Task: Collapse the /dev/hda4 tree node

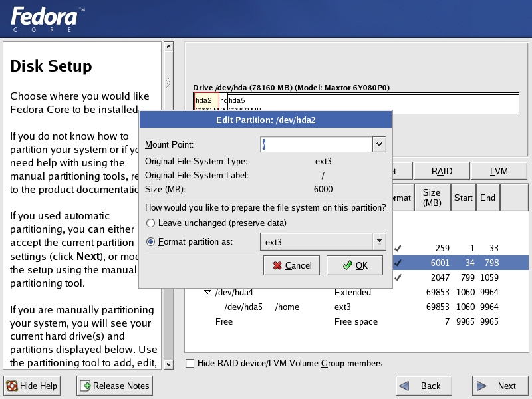Action: coord(207,292)
